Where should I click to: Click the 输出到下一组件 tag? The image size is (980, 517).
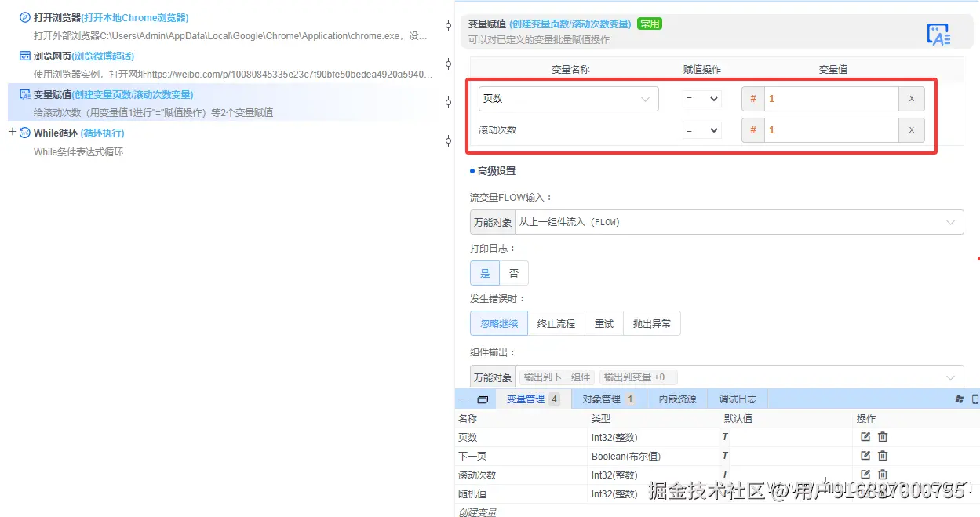pos(557,377)
